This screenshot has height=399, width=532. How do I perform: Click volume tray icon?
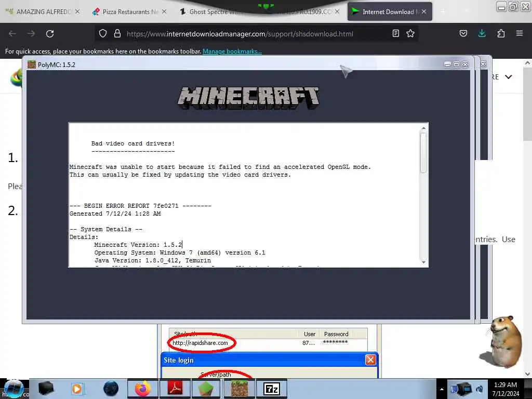pos(480,389)
